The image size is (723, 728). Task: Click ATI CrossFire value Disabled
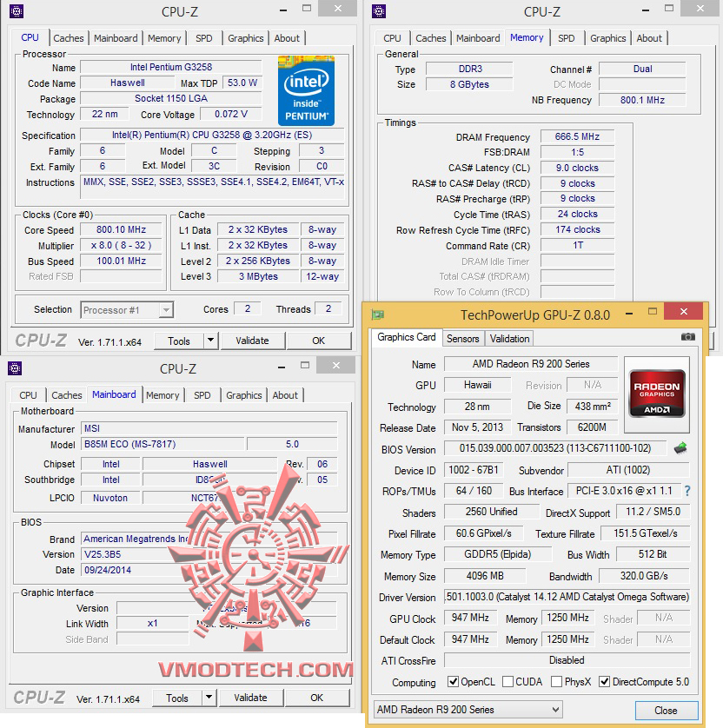tap(567, 659)
